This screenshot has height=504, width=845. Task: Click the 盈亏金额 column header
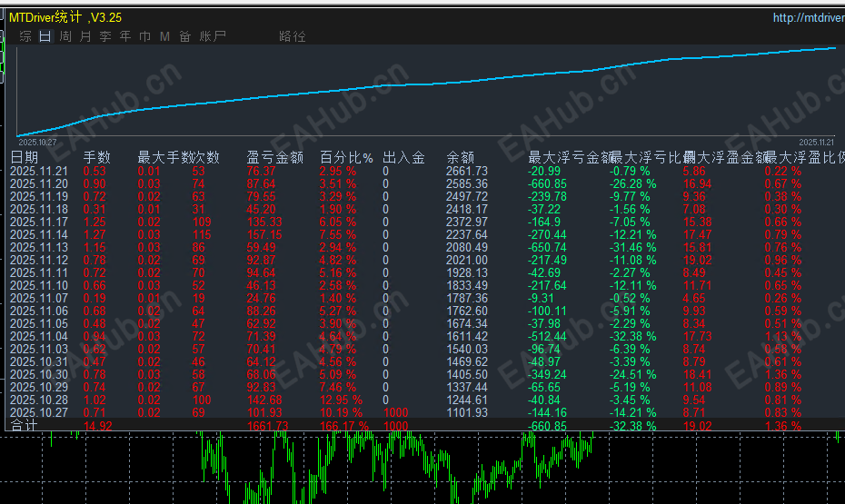tap(274, 157)
